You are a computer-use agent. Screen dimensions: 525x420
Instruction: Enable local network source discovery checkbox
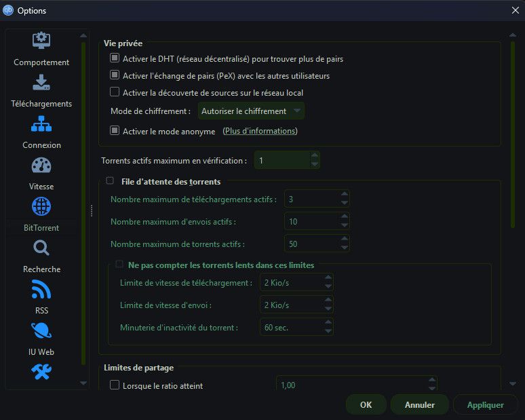(115, 92)
